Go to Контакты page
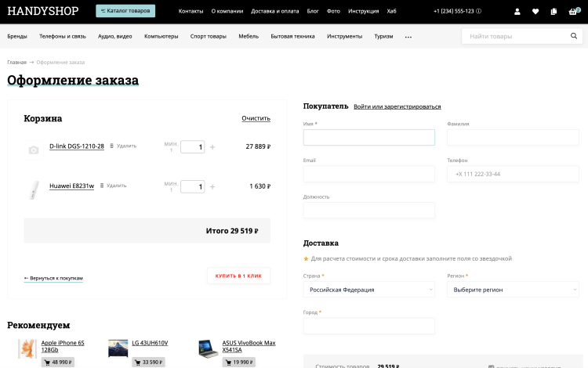Screen dimensions: 588x368 [191, 11]
